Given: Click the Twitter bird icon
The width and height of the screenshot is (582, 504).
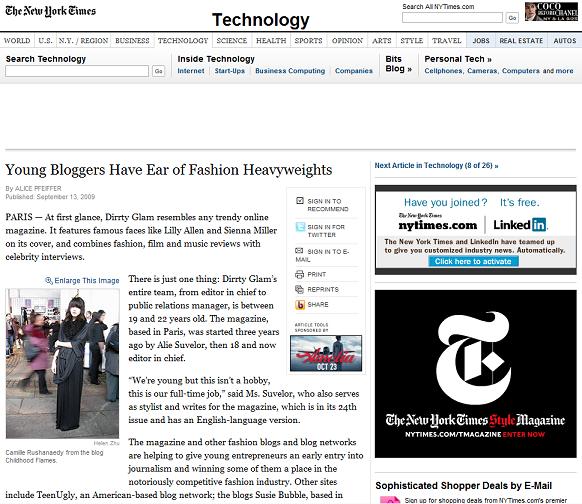Looking at the screenshot, I should (x=300, y=227).
